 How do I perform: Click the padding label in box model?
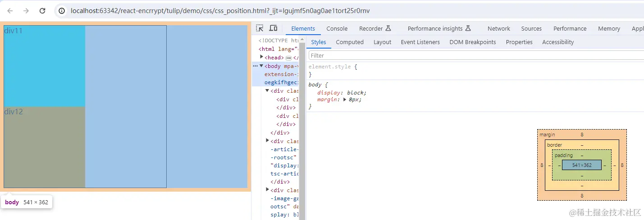pos(564,155)
